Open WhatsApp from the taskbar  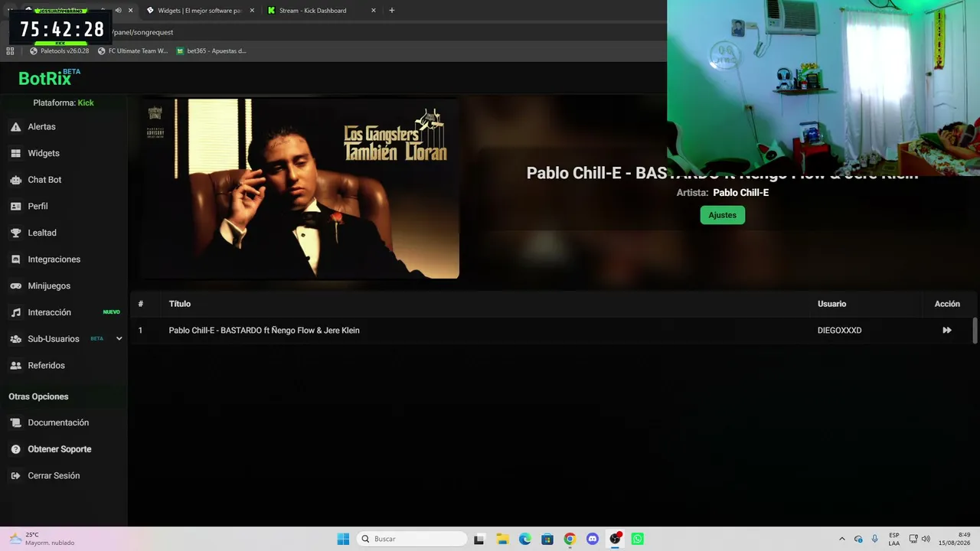pyautogui.click(x=638, y=539)
